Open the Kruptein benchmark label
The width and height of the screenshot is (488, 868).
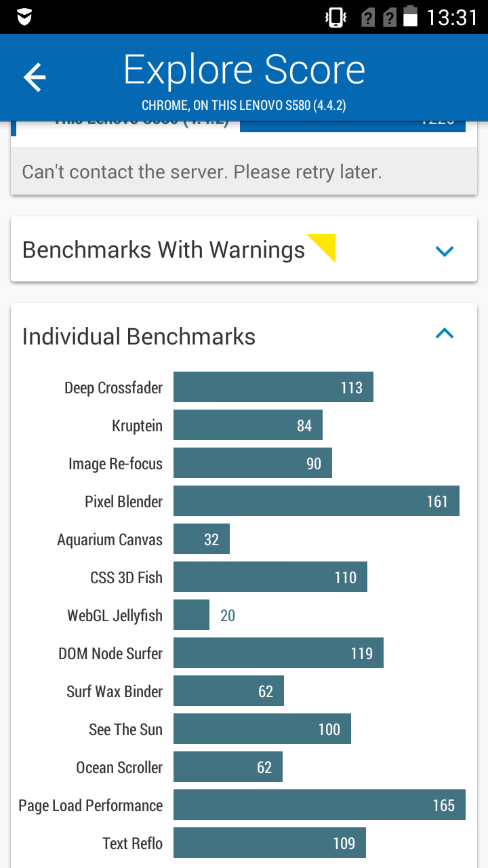coord(138,426)
